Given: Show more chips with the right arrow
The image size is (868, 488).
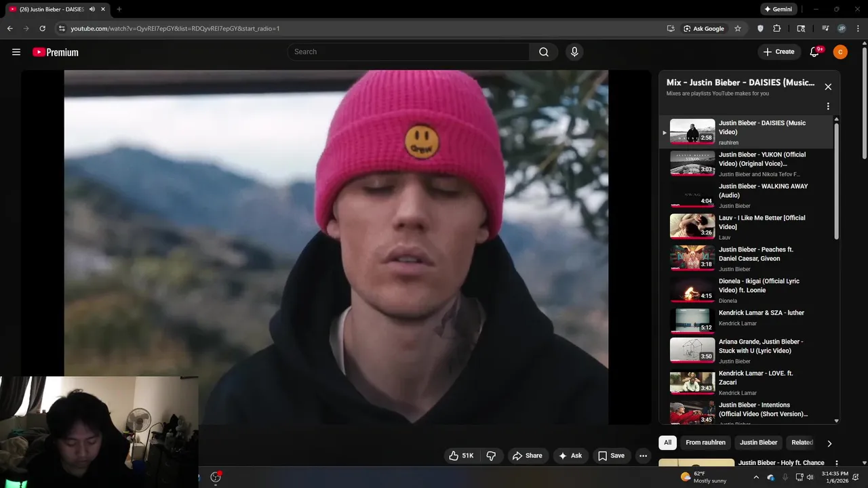Looking at the screenshot, I should point(829,443).
